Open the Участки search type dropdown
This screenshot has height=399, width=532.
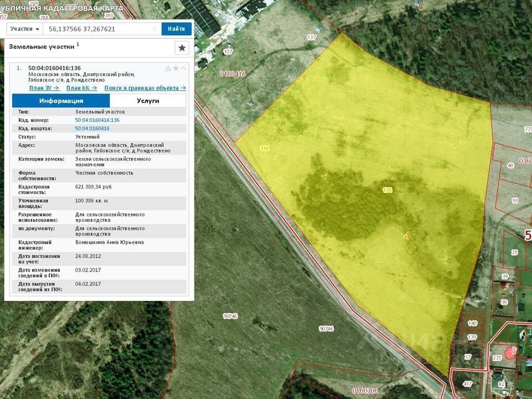25,29
